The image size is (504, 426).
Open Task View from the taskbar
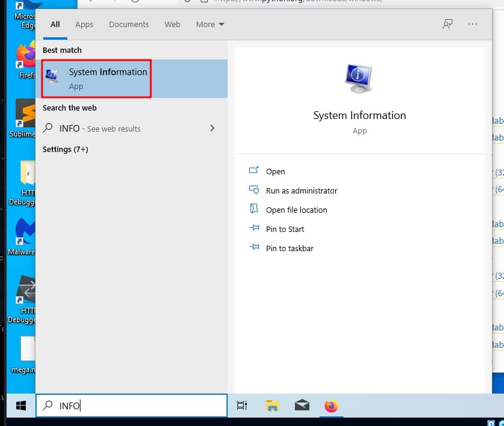click(x=242, y=406)
